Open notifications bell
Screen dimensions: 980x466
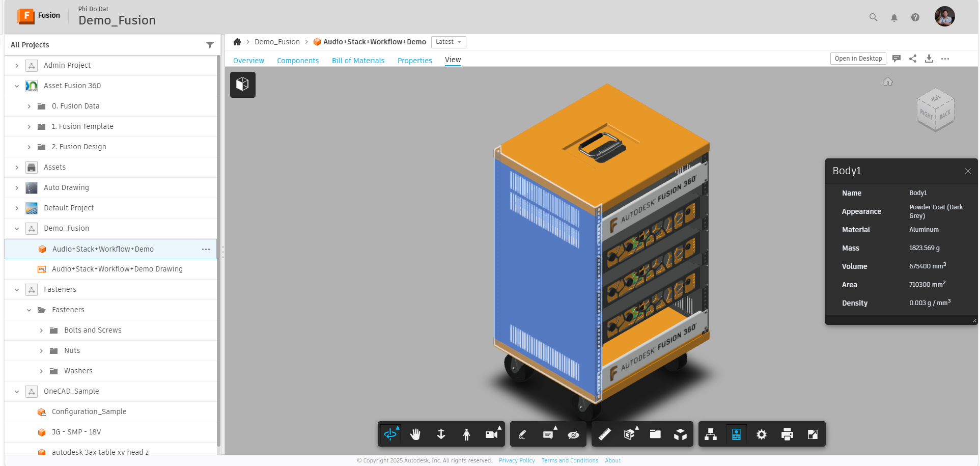[894, 18]
